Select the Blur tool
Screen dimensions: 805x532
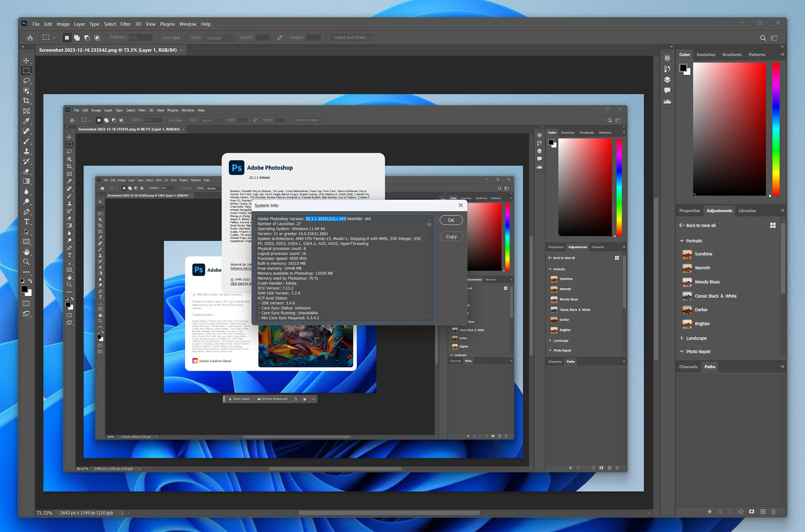26,192
